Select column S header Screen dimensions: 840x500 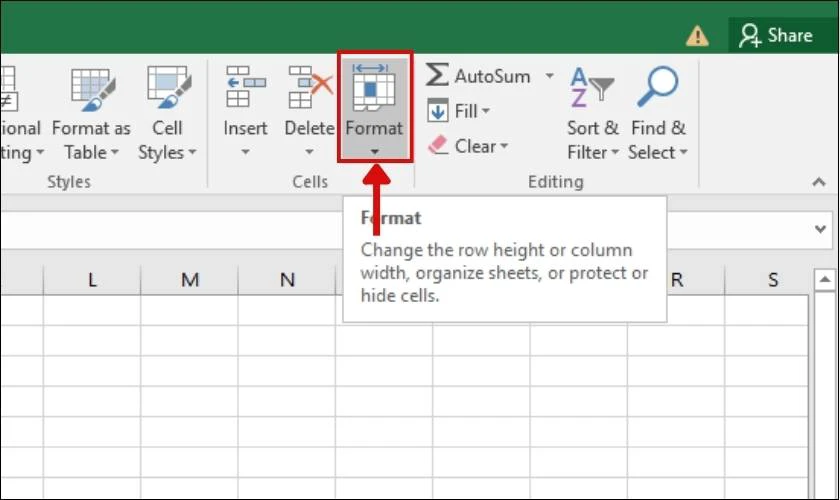click(x=772, y=280)
